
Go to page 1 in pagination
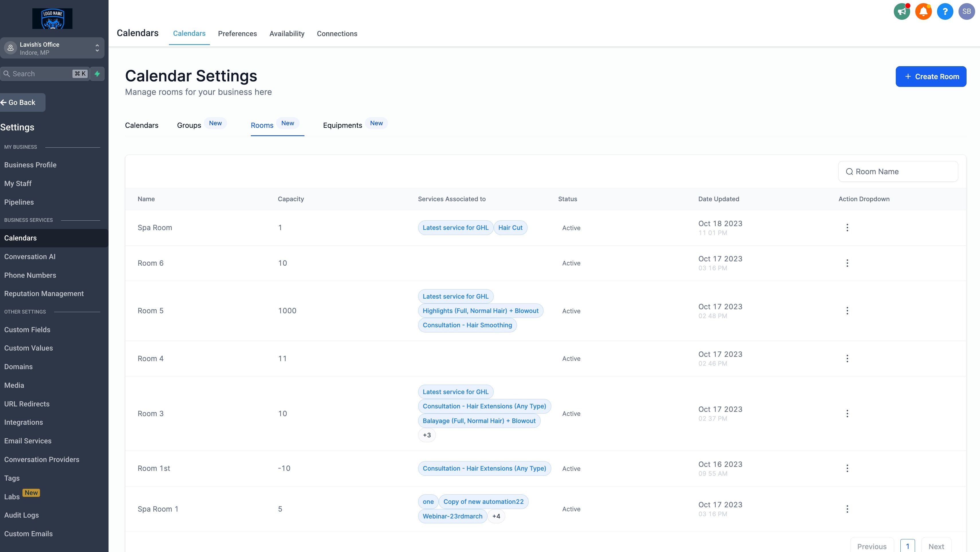point(907,546)
